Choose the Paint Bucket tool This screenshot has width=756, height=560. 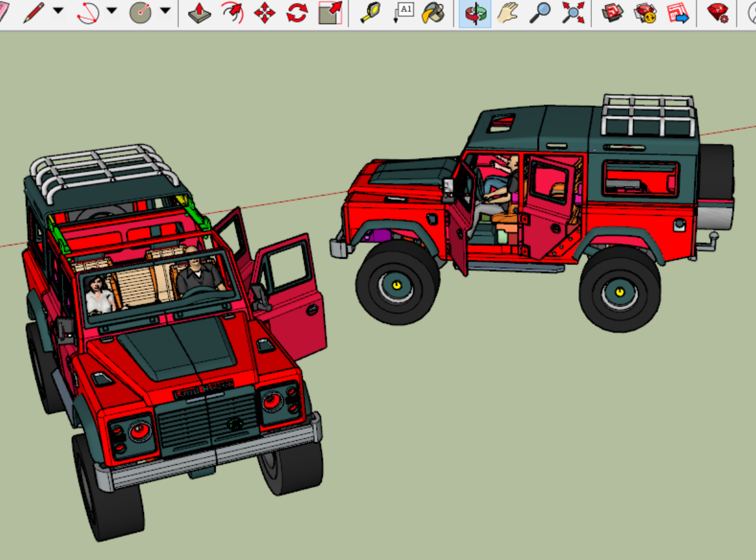433,13
